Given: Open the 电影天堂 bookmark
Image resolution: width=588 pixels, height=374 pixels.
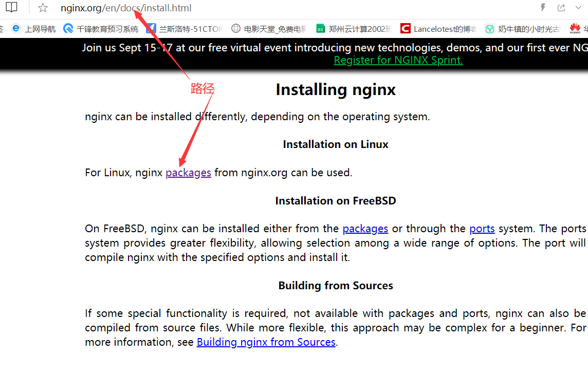Looking at the screenshot, I should coord(269,29).
